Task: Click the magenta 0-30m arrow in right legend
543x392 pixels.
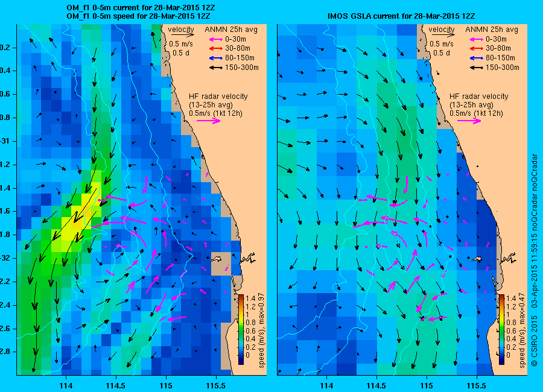Action: (477, 39)
